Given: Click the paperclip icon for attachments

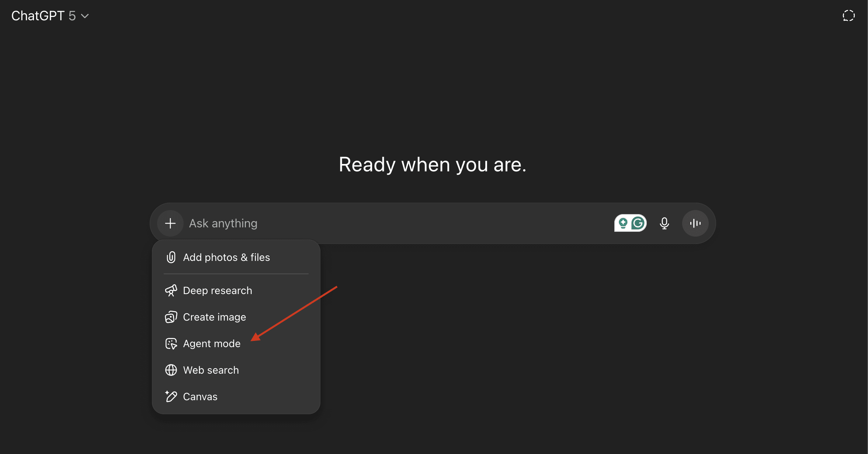Looking at the screenshot, I should tap(171, 257).
